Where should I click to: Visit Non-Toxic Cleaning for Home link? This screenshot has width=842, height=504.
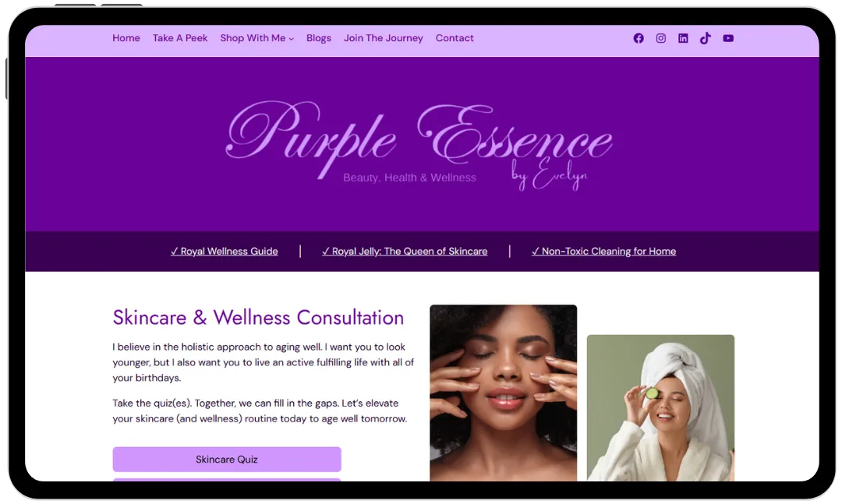click(603, 251)
